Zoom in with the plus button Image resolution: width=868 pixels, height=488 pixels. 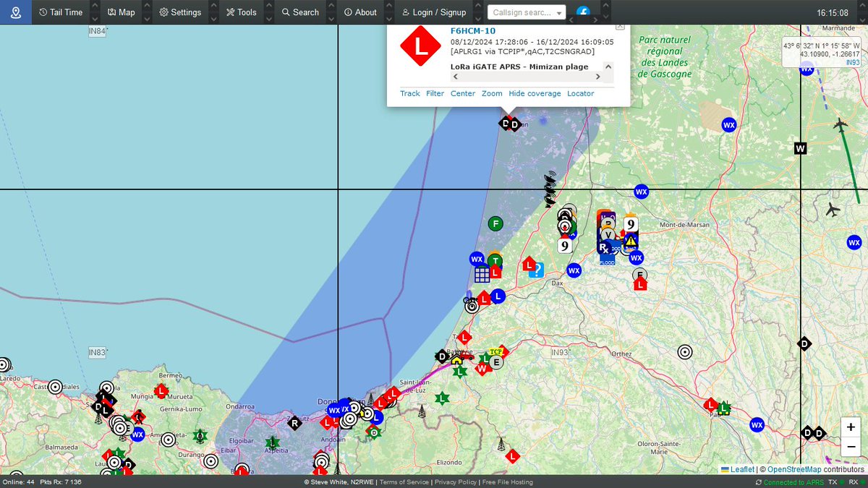click(x=851, y=427)
